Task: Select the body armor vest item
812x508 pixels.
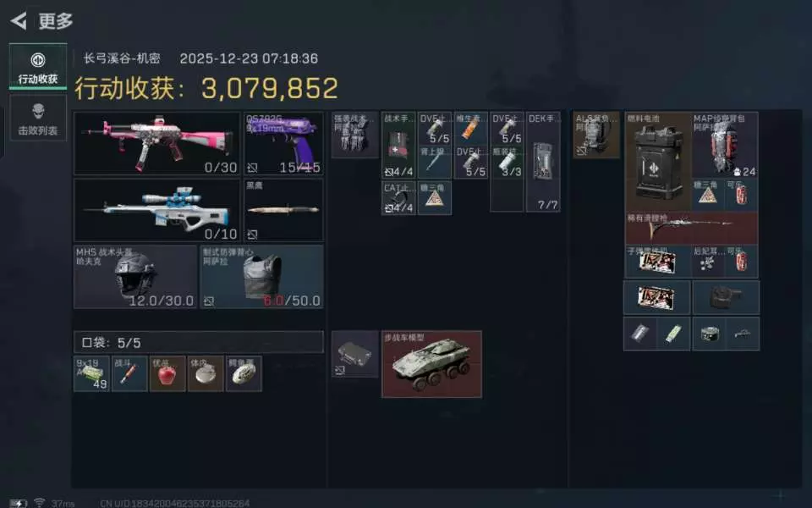Action: (x=262, y=277)
